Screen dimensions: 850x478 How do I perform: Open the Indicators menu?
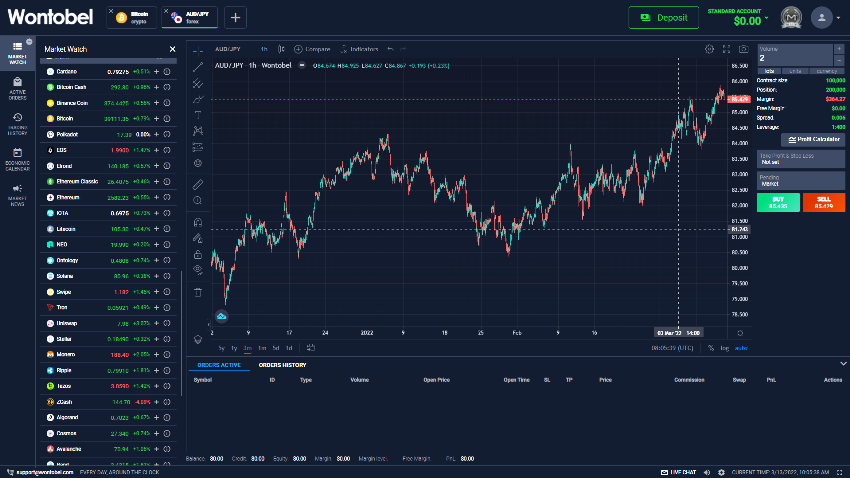coord(359,49)
